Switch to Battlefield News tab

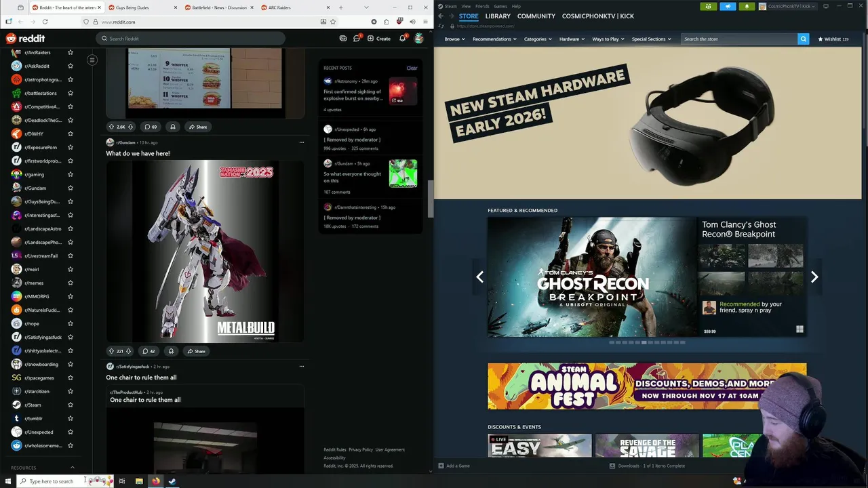point(218,7)
